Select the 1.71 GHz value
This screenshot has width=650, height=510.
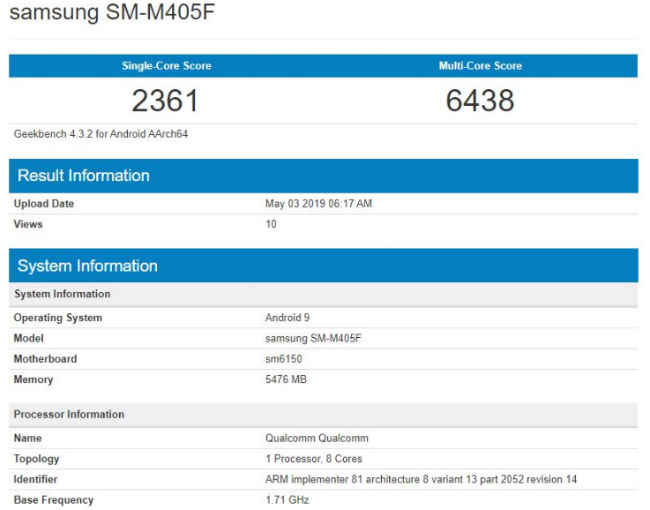click(x=287, y=500)
